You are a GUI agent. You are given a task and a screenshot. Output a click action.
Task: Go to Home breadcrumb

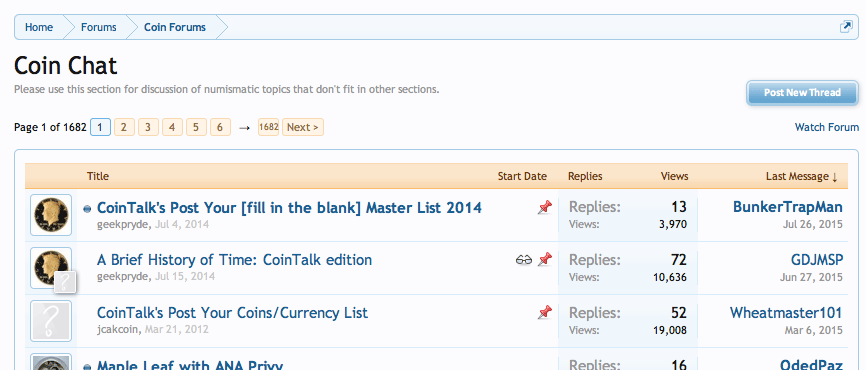[x=39, y=27]
